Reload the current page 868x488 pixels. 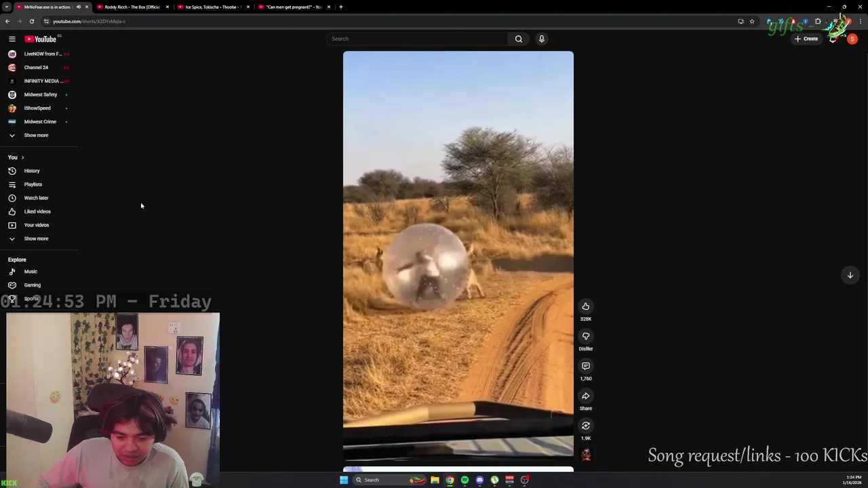coord(32,21)
